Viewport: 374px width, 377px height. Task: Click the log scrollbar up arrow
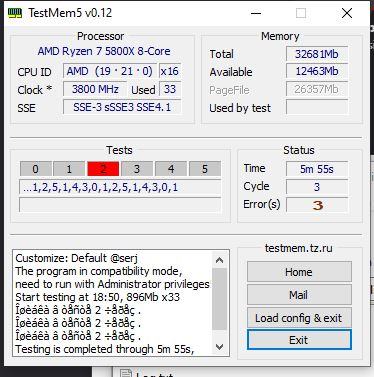coord(219,260)
